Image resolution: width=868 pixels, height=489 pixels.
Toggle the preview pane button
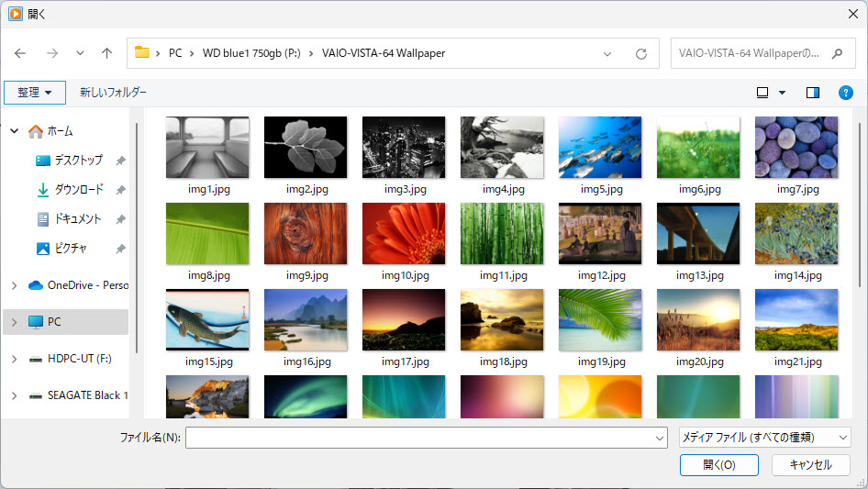point(812,93)
